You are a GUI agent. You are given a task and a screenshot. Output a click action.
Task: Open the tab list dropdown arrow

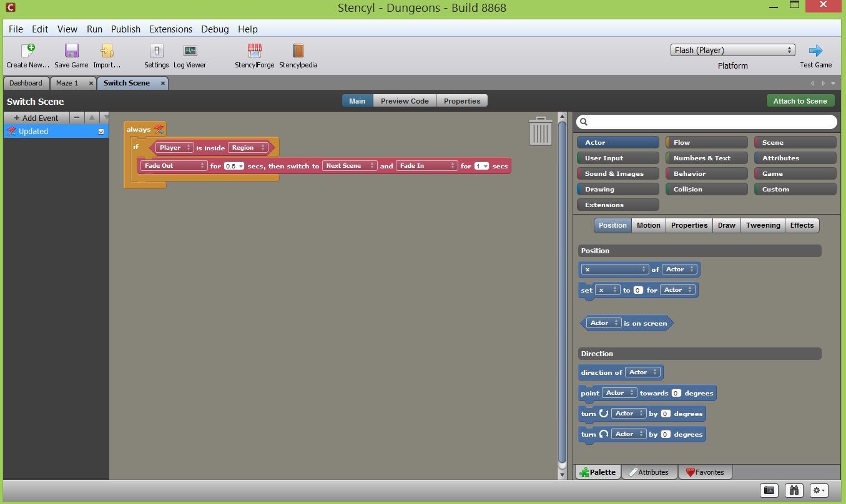tap(833, 83)
